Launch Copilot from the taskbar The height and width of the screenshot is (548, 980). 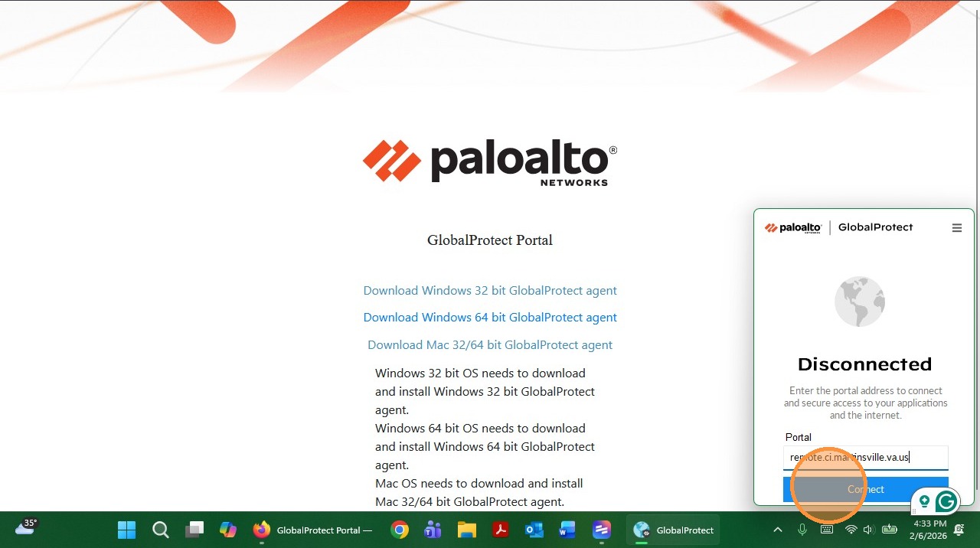pos(228,530)
